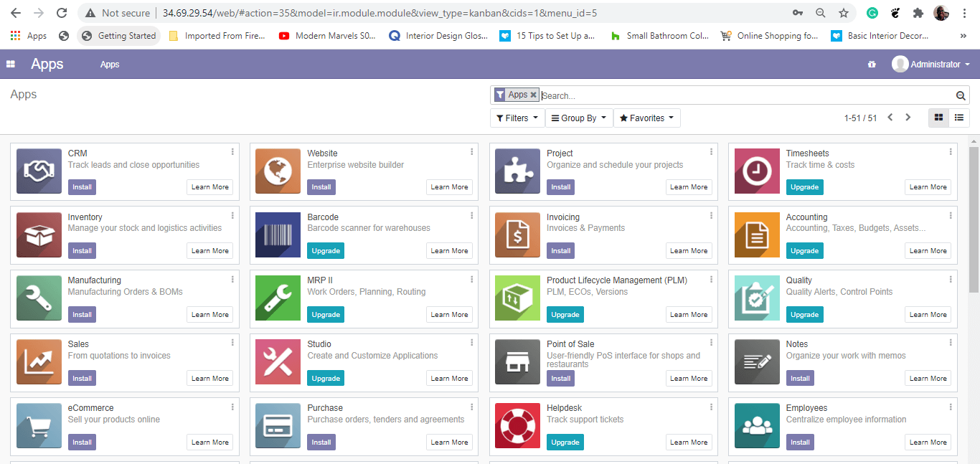Go to previous page of apps

(x=890, y=118)
